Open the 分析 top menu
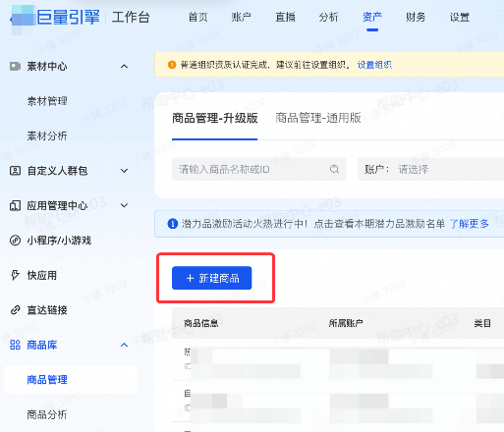The image size is (504, 432). coord(328,17)
